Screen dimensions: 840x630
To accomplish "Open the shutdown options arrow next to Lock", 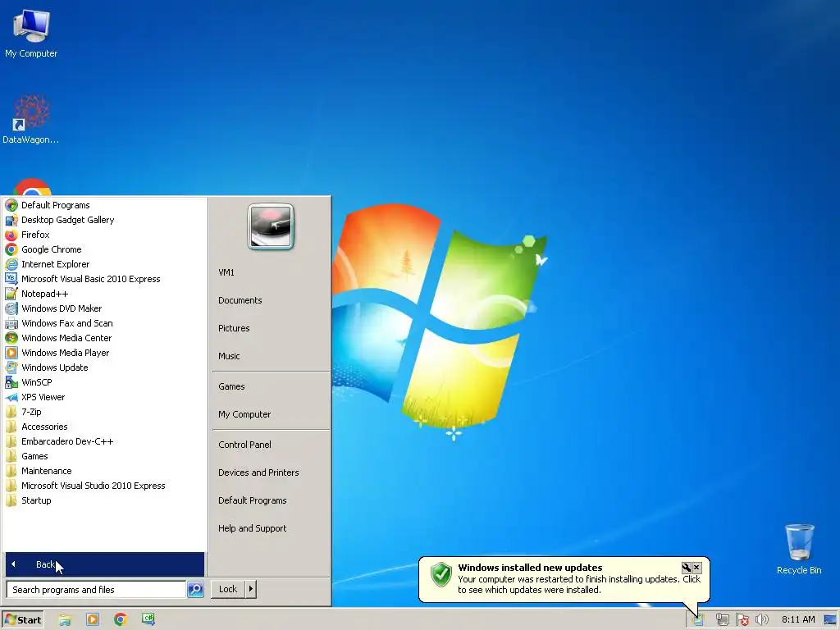I will click(251, 589).
